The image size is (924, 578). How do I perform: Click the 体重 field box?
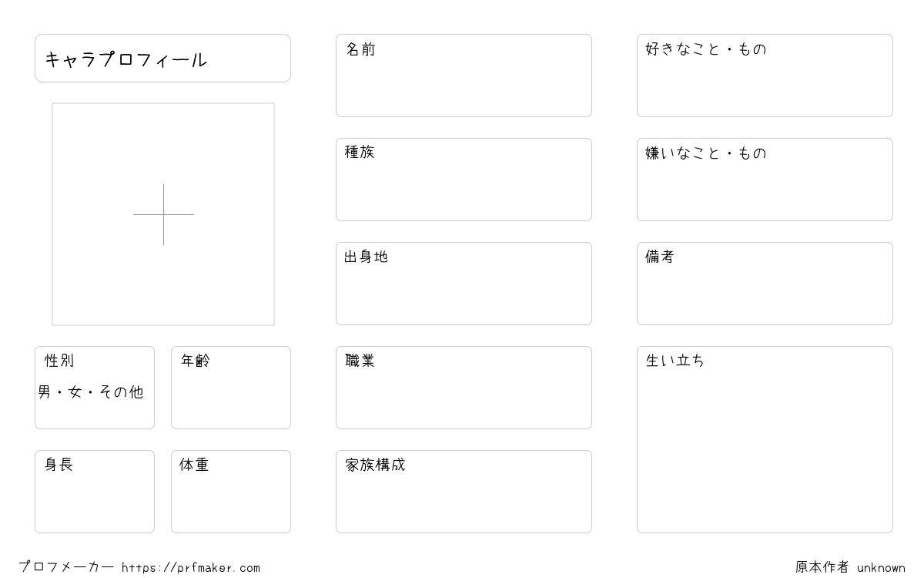(x=231, y=492)
